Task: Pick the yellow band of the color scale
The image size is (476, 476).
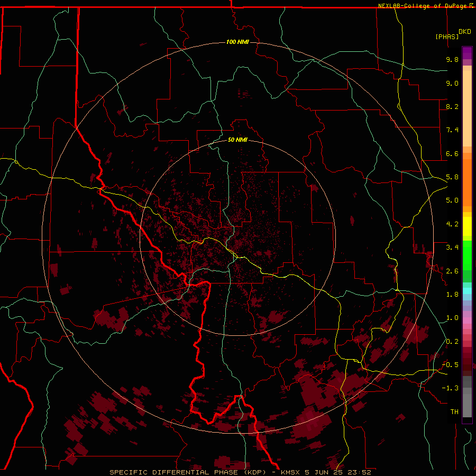Action: pyautogui.click(x=467, y=226)
